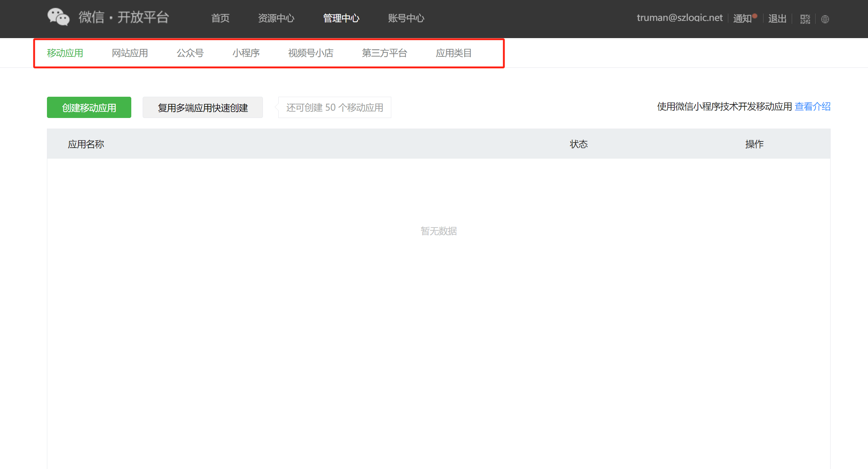This screenshot has width=868, height=469.
Task: Open 资源中心 from top navigation
Action: [276, 18]
